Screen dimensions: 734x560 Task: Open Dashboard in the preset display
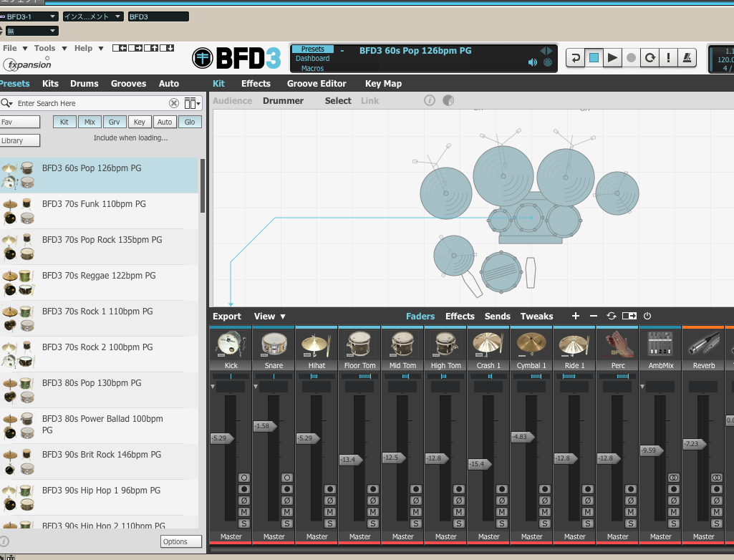pos(312,59)
